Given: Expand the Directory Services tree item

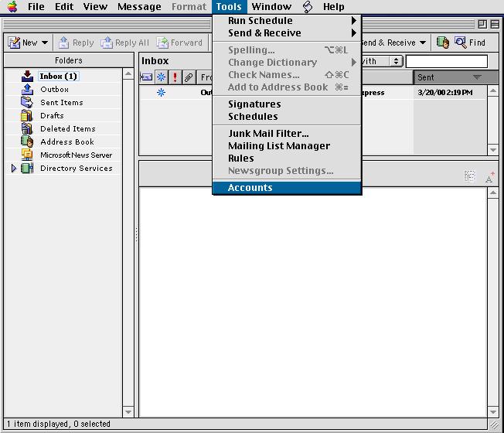Looking at the screenshot, I should click(x=13, y=168).
